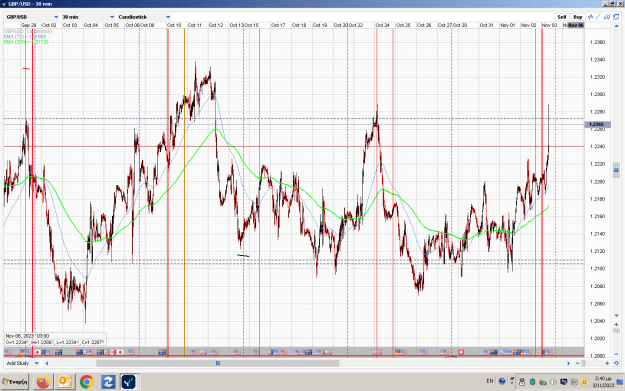This screenshot has width=625, height=391.
Task: Click the 1.2040 price axis label
Action: tap(597, 321)
